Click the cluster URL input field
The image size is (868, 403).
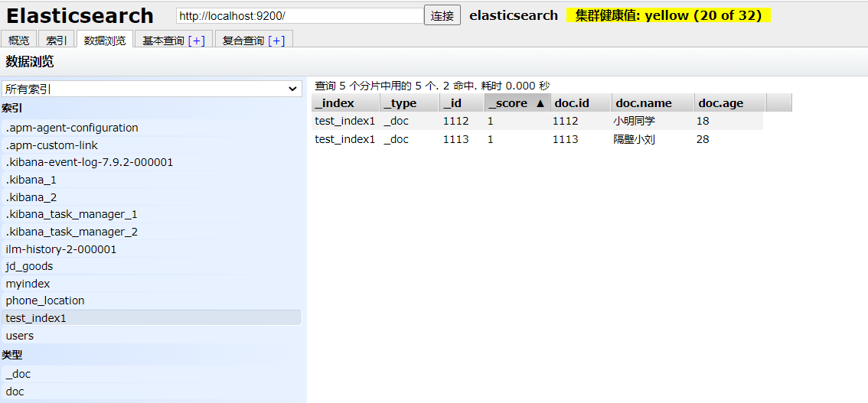(300, 15)
